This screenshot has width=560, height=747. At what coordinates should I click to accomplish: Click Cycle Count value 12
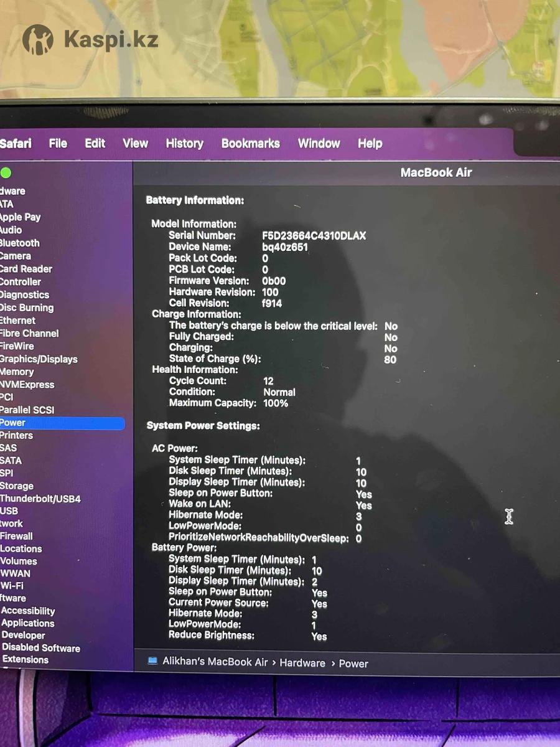tap(268, 381)
